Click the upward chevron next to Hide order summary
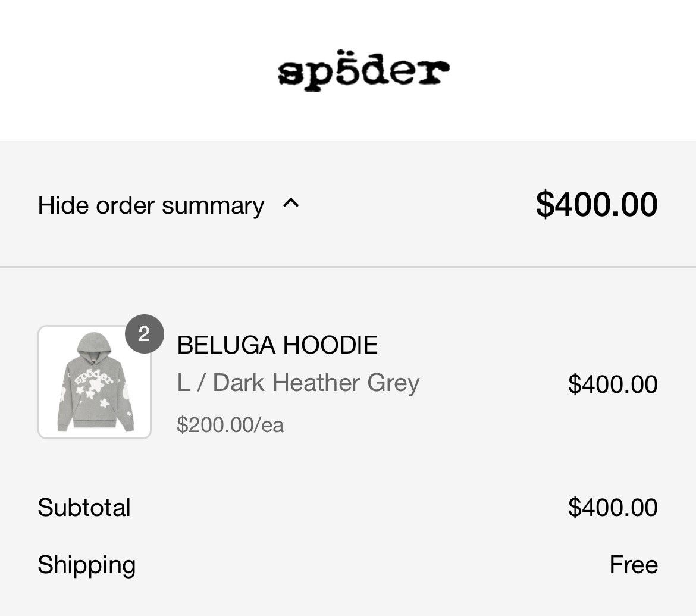 coord(291,205)
